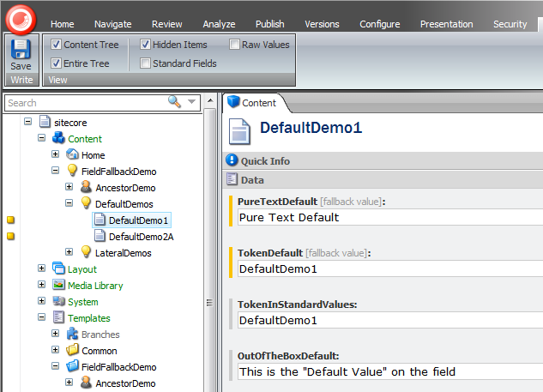
Task: Open the Navigate ribbon tab
Action: point(113,24)
